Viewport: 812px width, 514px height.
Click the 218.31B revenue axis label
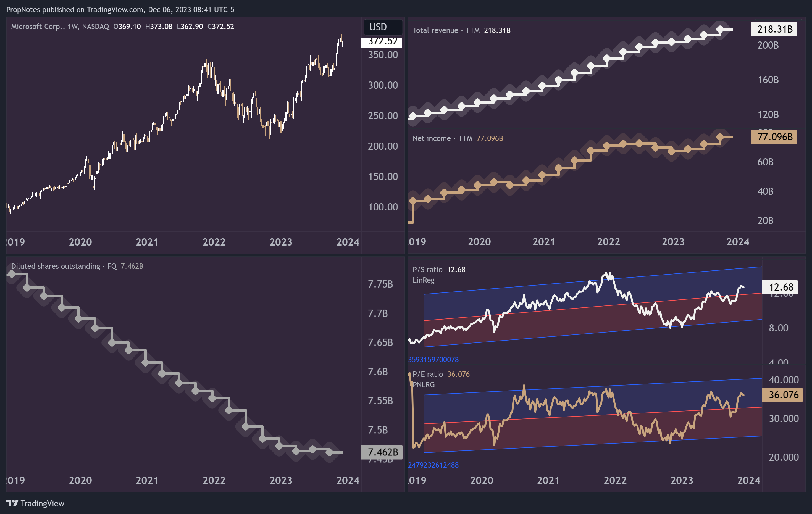coord(774,29)
